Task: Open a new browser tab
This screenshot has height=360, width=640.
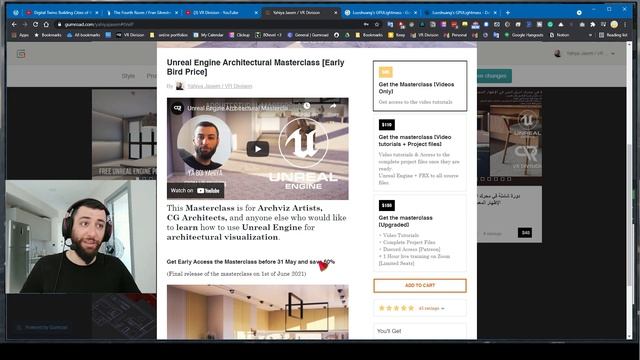Action: pos(508,13)
